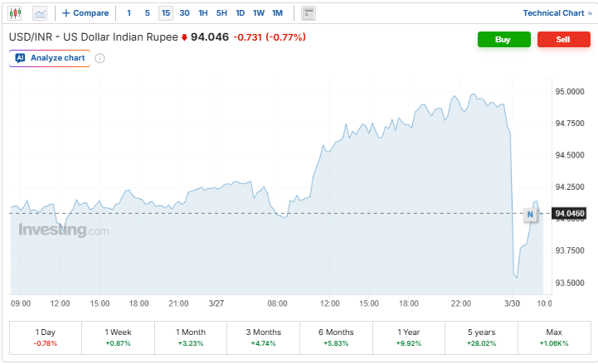This screenshot has width=598, height=364.
Task: Click the AI Analyze chart button
Action: [50, 58]
